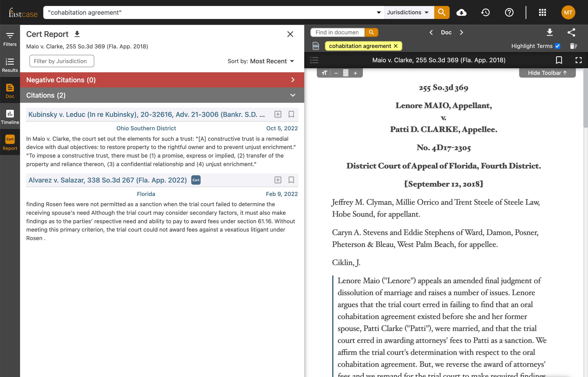Enter fullscreen document view
588x377 pixels.
[578, 60]
